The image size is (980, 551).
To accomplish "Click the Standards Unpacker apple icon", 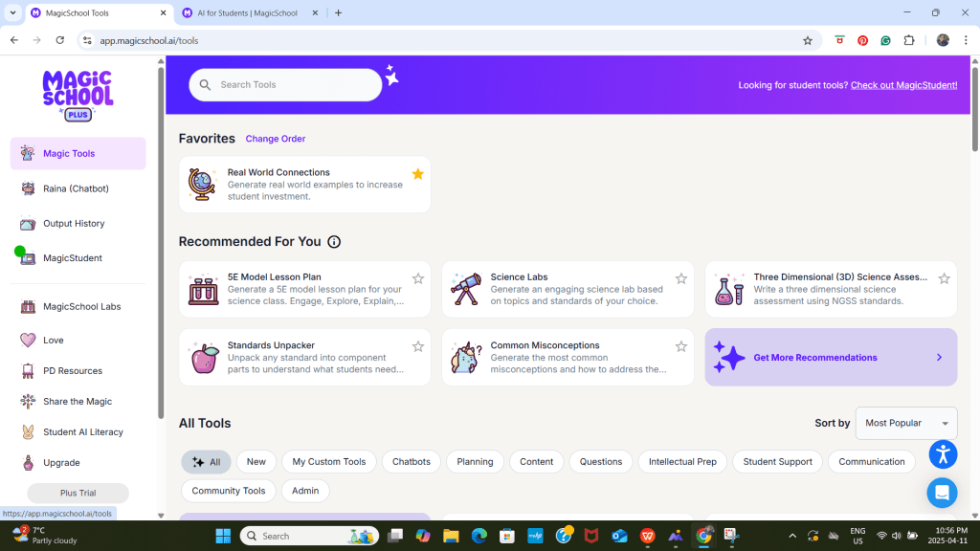I will (x=204, y=358).
